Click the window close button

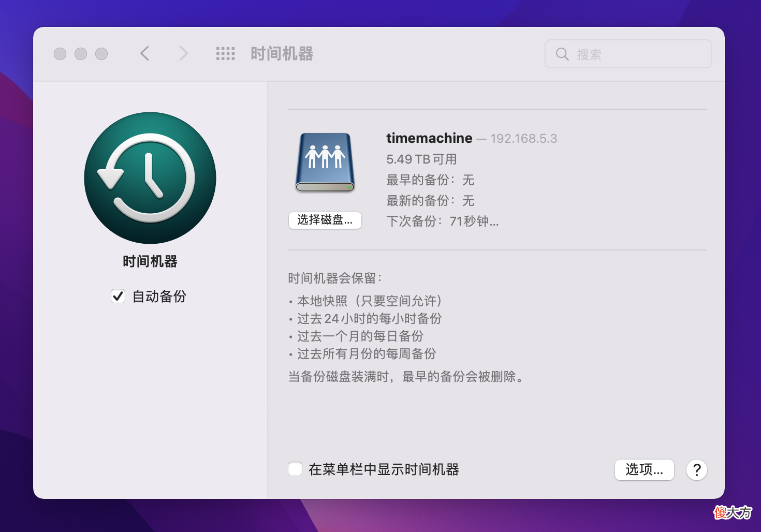click(x=60, y=54)
